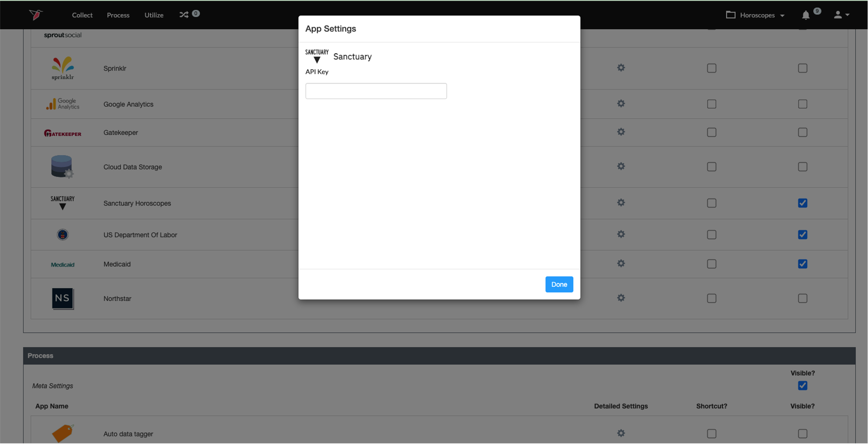
Task: Check Visible for Gatekeeper
Action: pos(802,132)
